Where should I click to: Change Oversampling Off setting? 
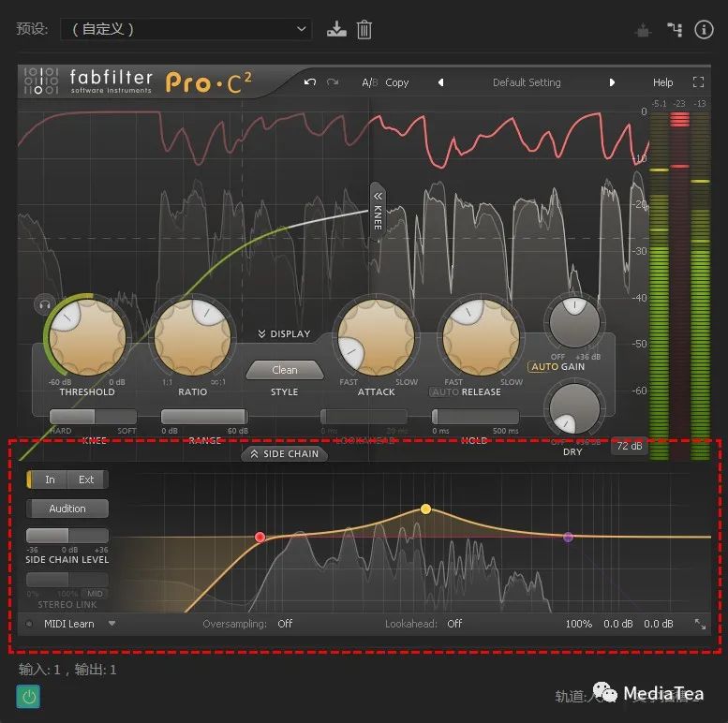click(x=285, y=624)
